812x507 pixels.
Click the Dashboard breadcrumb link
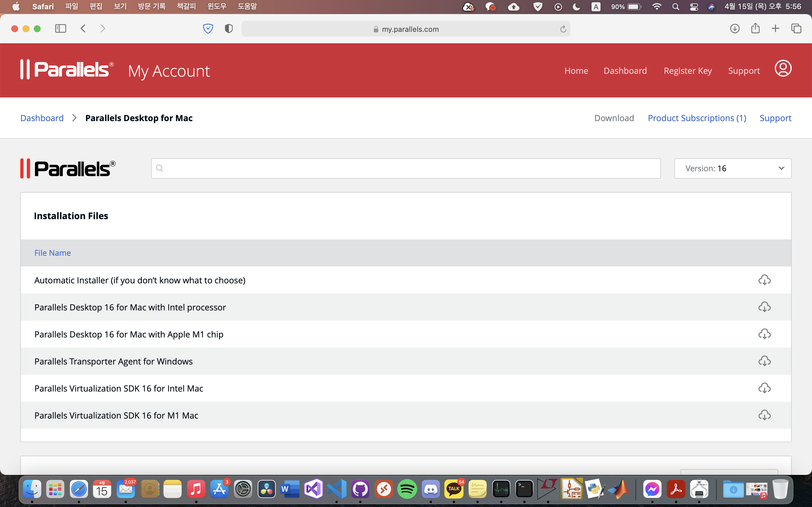[42, 118]
